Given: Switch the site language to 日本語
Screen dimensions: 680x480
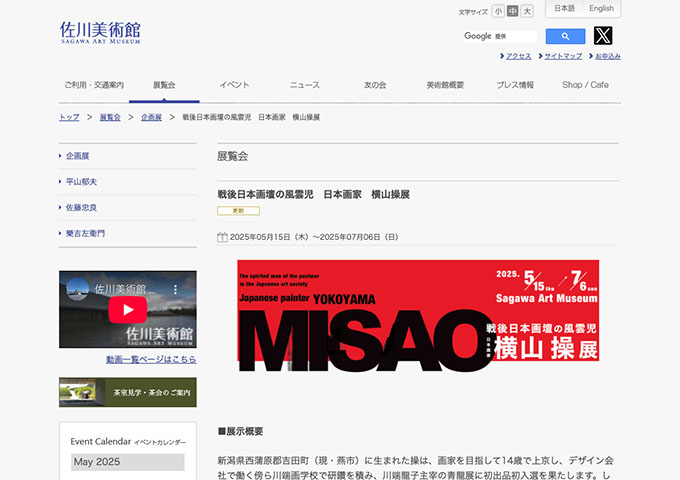Looking at the screenshot, I should pos(565,9).
